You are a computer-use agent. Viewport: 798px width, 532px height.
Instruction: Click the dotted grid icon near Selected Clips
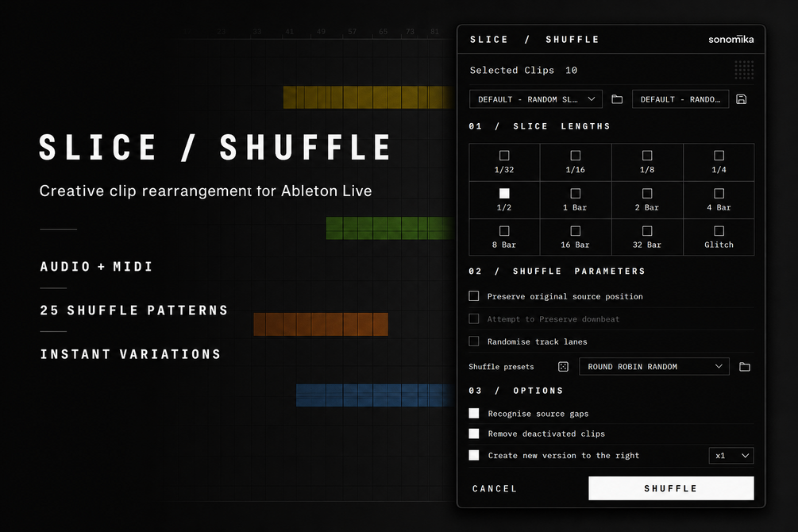click(744, 70)
